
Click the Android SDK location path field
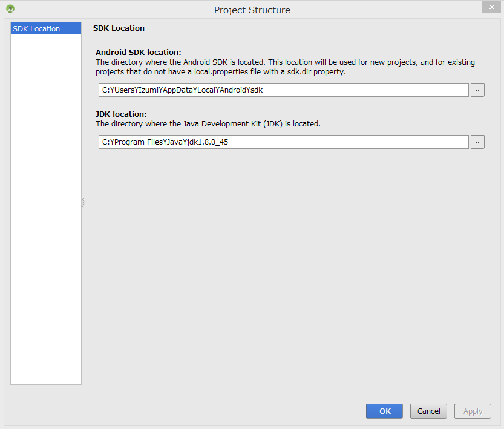tap(284, 90)
